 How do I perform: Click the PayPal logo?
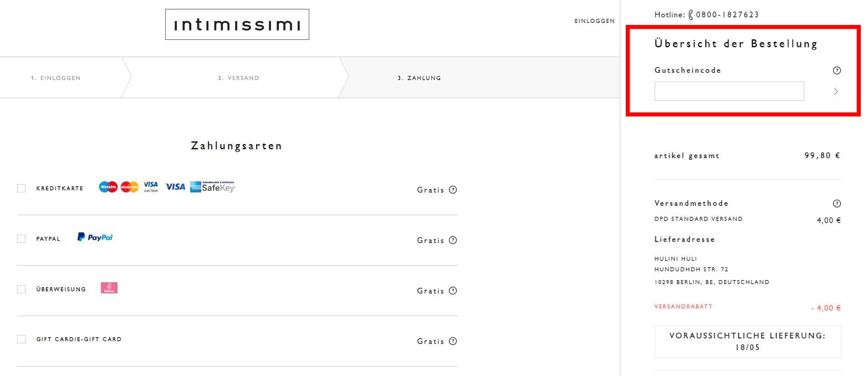pos(95,237)
